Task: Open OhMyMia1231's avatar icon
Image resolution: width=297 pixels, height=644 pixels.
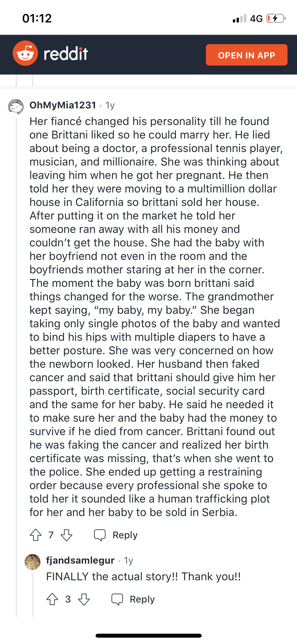Action: pos(16,106)
